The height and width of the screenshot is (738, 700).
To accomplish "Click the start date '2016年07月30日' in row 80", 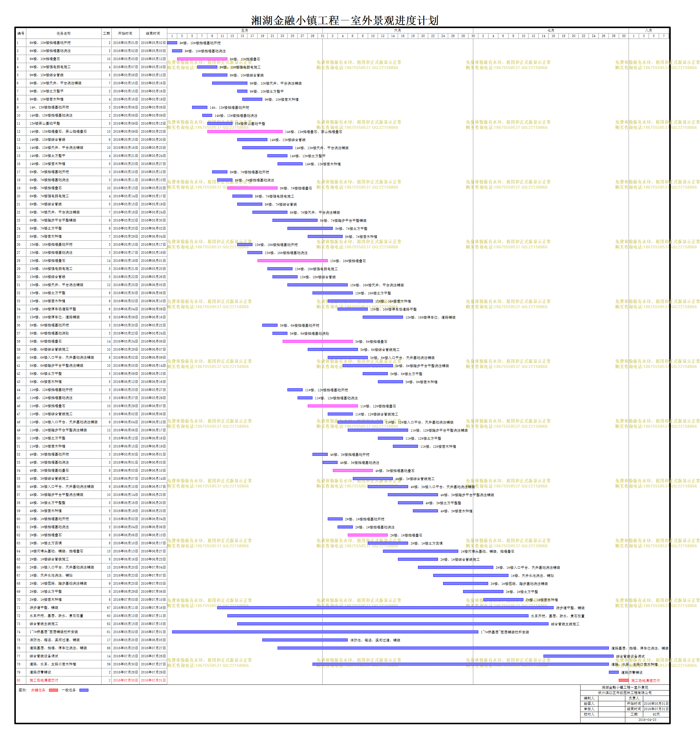I will pyautogui.click(x=125, y=680).
